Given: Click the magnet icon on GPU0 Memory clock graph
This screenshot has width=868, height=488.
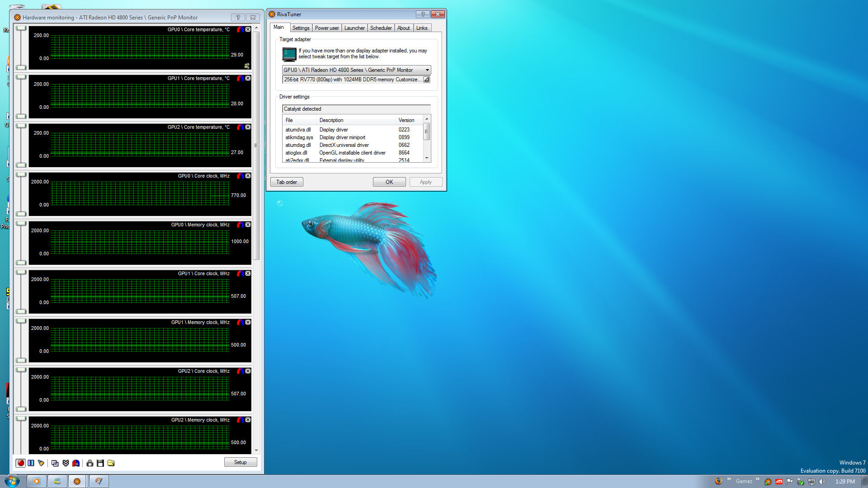Looking at the screenshot, I should tap(240, 225).
